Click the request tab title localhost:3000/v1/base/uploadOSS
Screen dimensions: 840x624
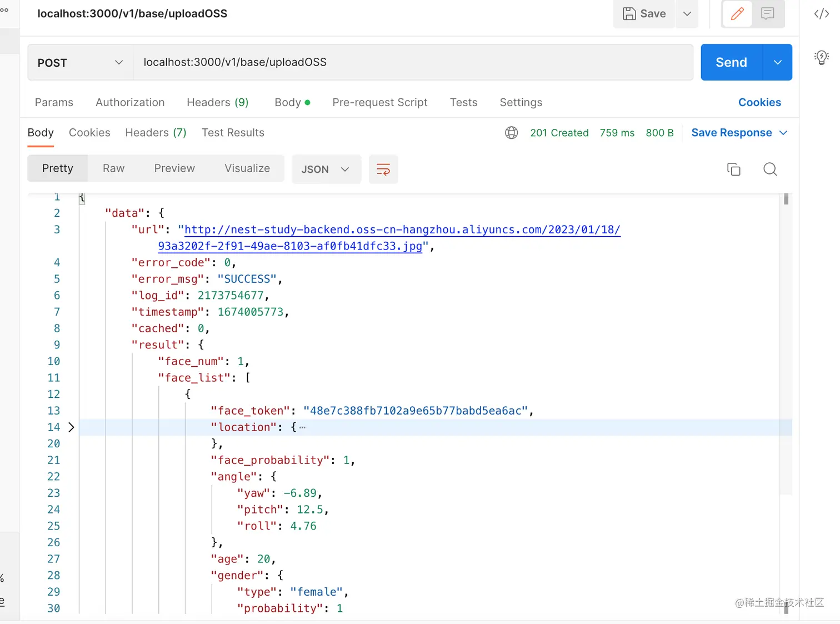pyautogui.click(x=132, y=14)
